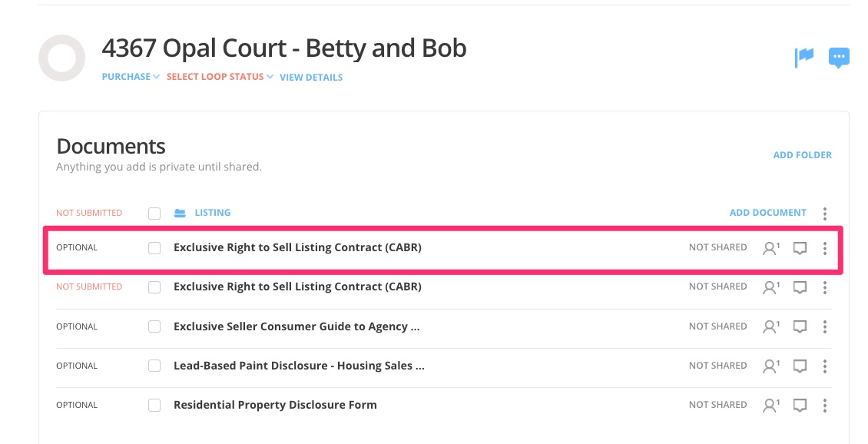Check the Residential Property Disclosure Form checkbox
Viewport: 868px width, 444px height.
click(x=154, y=405)
